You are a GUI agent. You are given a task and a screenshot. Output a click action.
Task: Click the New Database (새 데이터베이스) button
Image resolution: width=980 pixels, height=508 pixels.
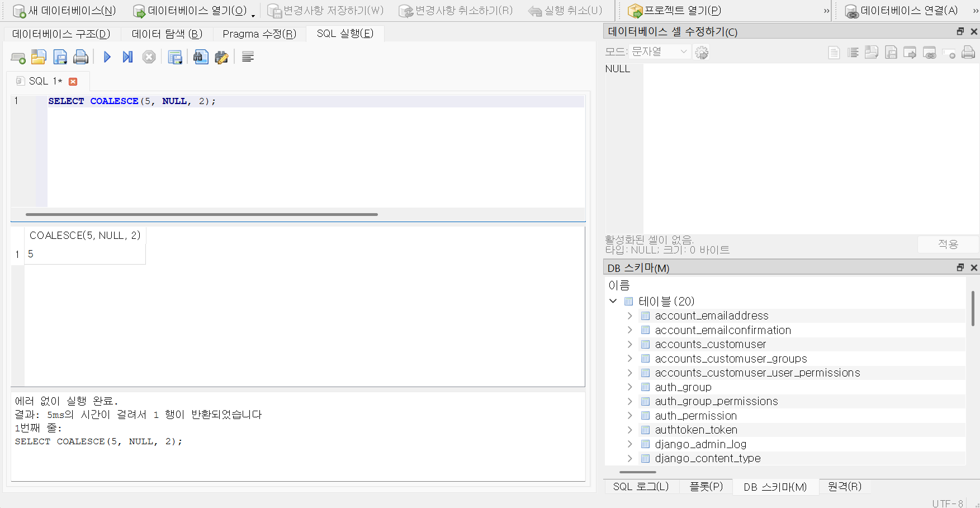coord(64,11)
